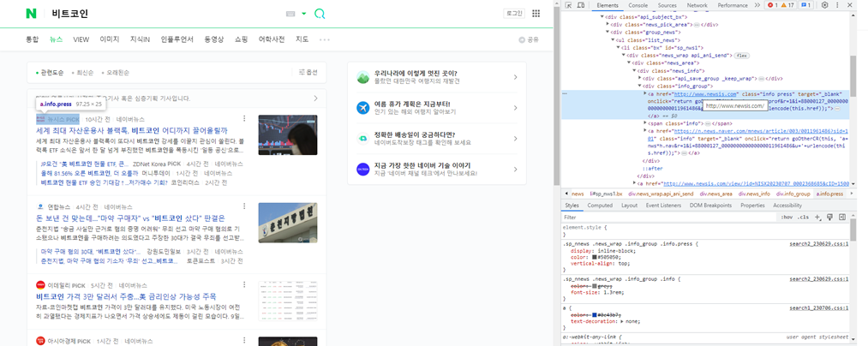Open headline 세계 최대 자산운용사 블랙록
868x346 pixels.
coord(132,131)
